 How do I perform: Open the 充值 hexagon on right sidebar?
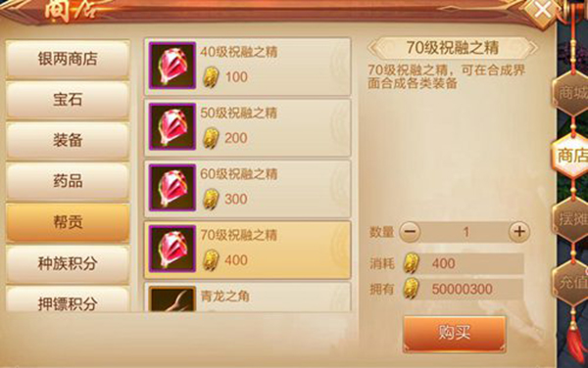click(x=571, y=282)
